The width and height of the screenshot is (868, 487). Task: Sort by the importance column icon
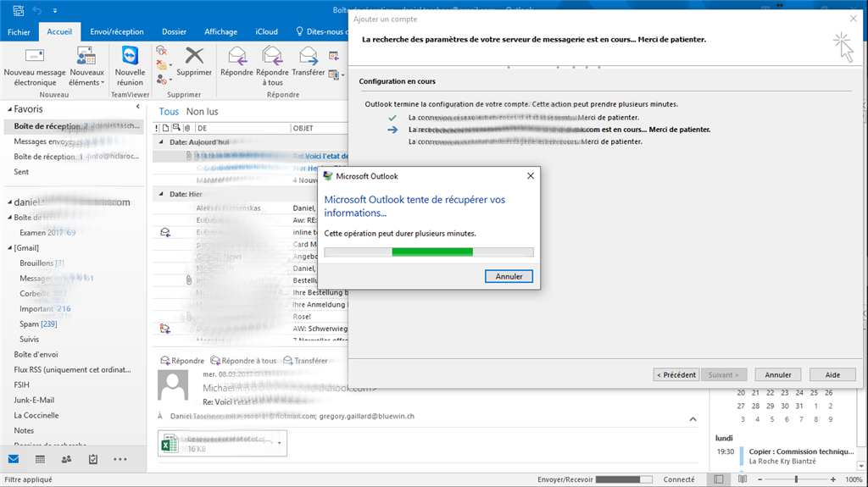click(157, 128)
